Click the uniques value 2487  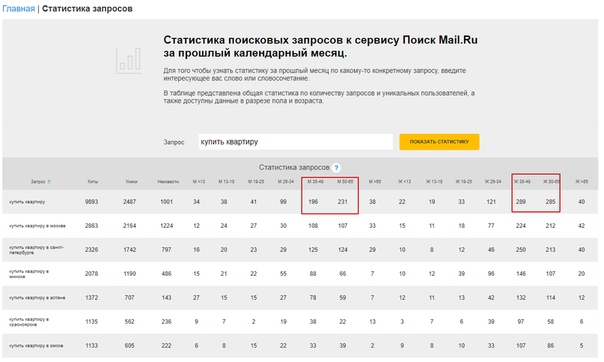[x=129, y=202]
